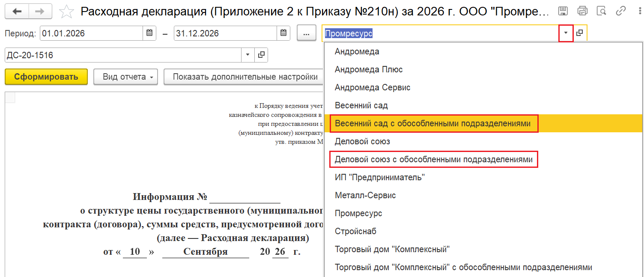
Task: Go forward with the right arrow button
Action: pyautogui.click(x=40, y=12)
